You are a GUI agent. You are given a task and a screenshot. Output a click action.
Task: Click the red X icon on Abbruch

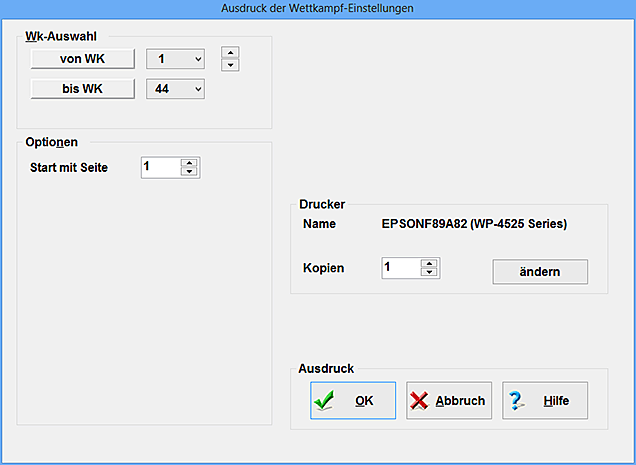coord(419,401)
